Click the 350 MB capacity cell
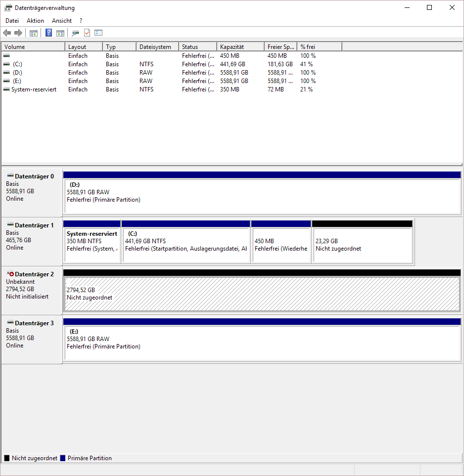The height and width of the screenshot is (476, 464). click(x=230, y=89)
